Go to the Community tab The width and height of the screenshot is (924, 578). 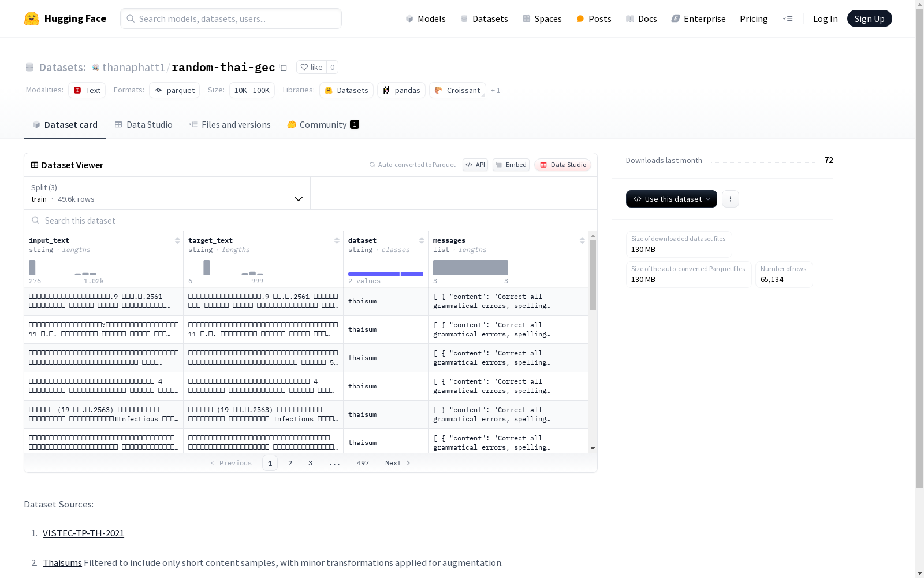(x=323, y=125)
